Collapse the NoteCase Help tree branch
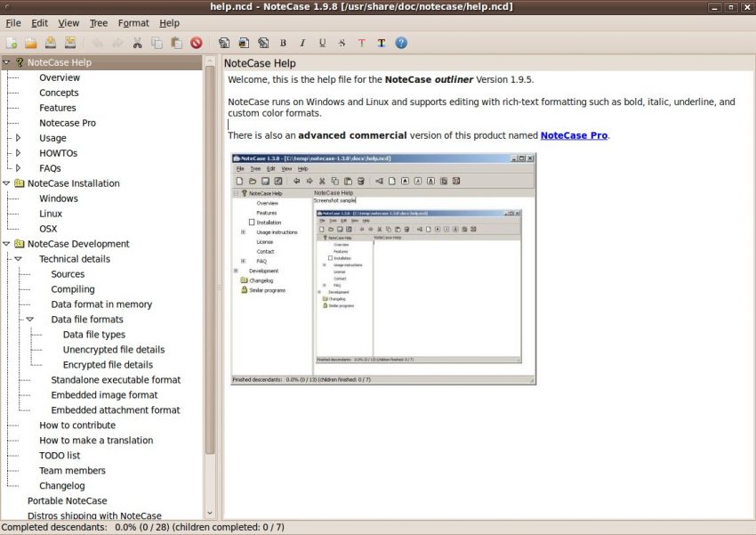756x535 pixels. click(7, 62)
